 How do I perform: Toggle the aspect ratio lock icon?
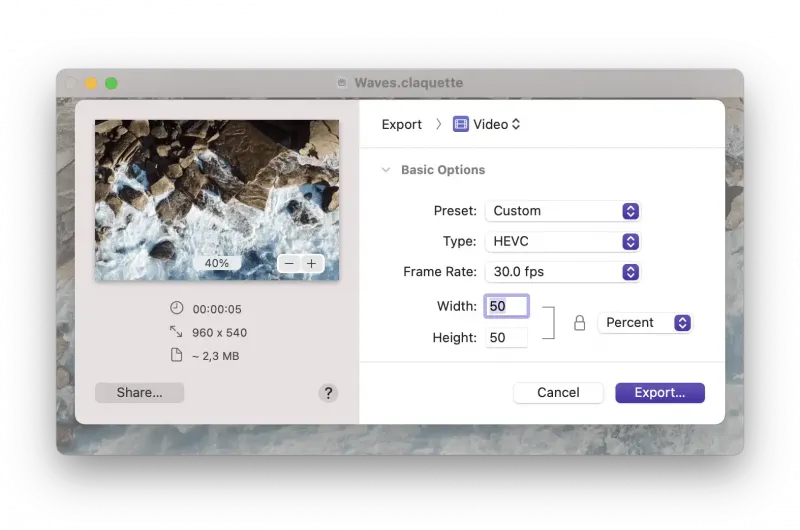click(x=579, y=323)
